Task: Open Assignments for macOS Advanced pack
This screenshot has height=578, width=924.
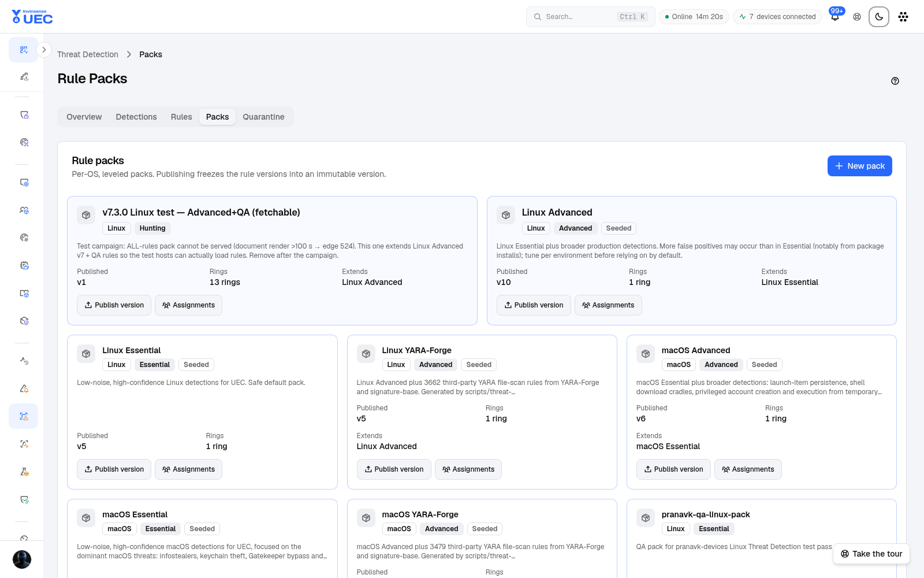Action: [748, 469]
